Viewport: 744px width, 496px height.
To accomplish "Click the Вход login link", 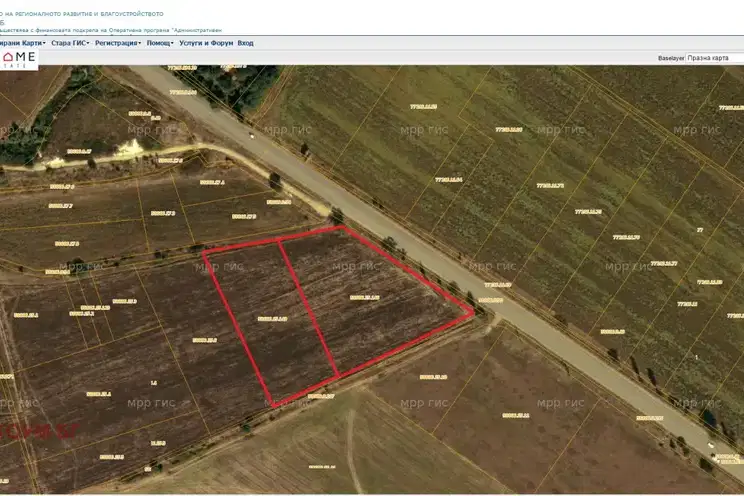I will click(245, 43).
